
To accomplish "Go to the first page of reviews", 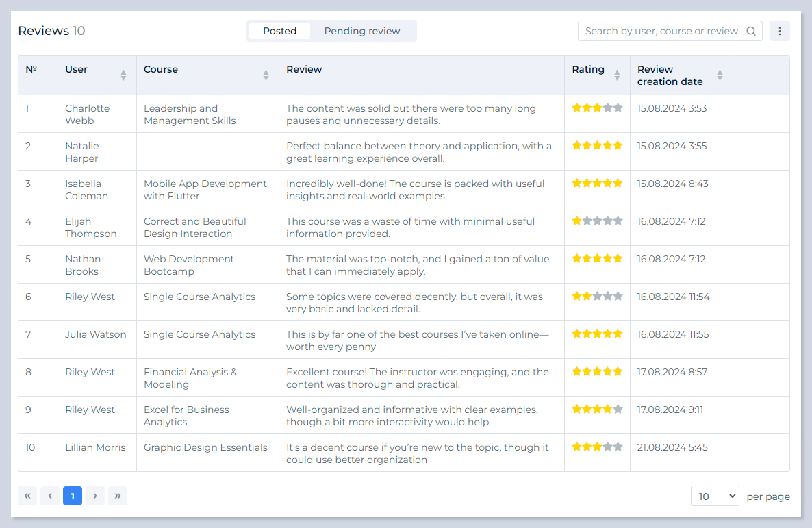I will (27, 496).
